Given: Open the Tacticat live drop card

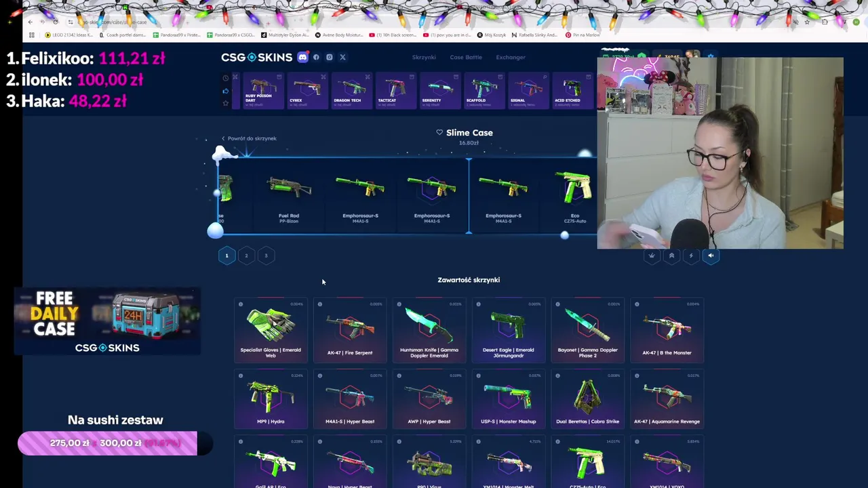Looking at the screenshot, I should [395, 91].
